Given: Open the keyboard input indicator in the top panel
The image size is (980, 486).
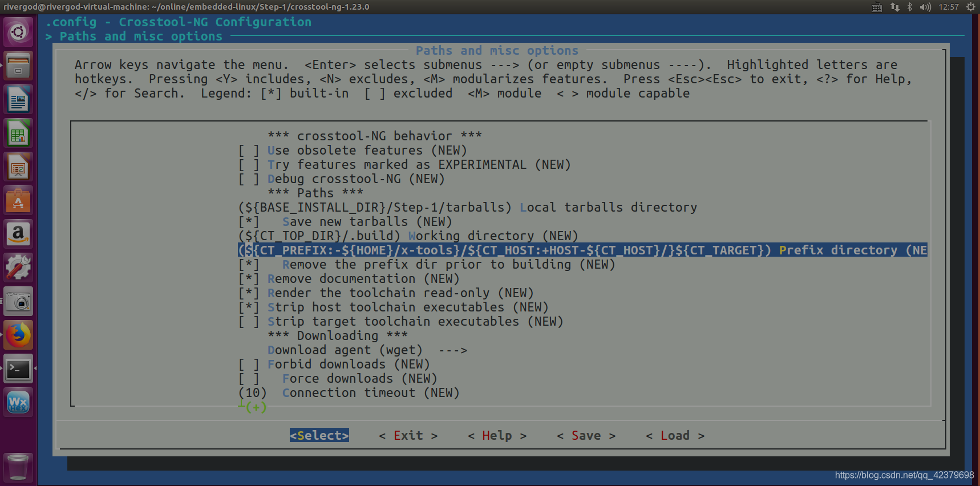Looking at the screenshot, I should coord(877,7).
